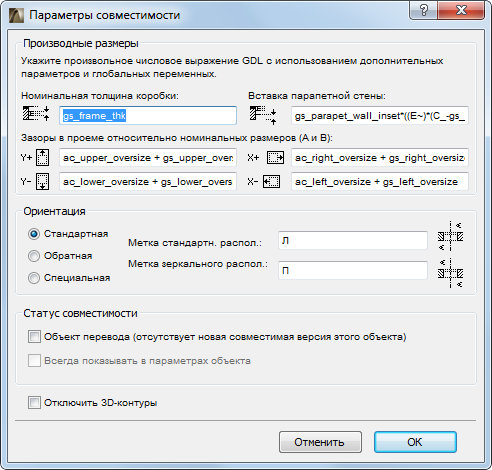The width and height of the screenshot is (492, 470).
Task: Confirm with the OK button
Action: click(x=415, y=442)
